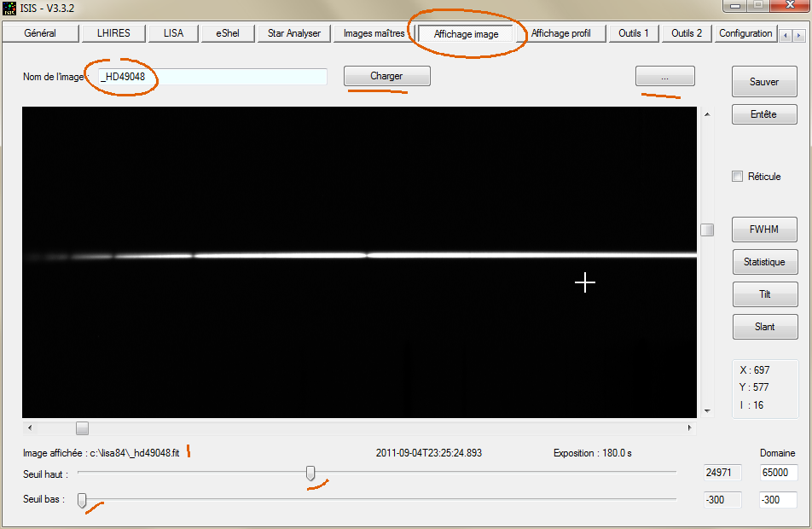Click the image horizontal scrollbar left arrow

pos(30,427)
